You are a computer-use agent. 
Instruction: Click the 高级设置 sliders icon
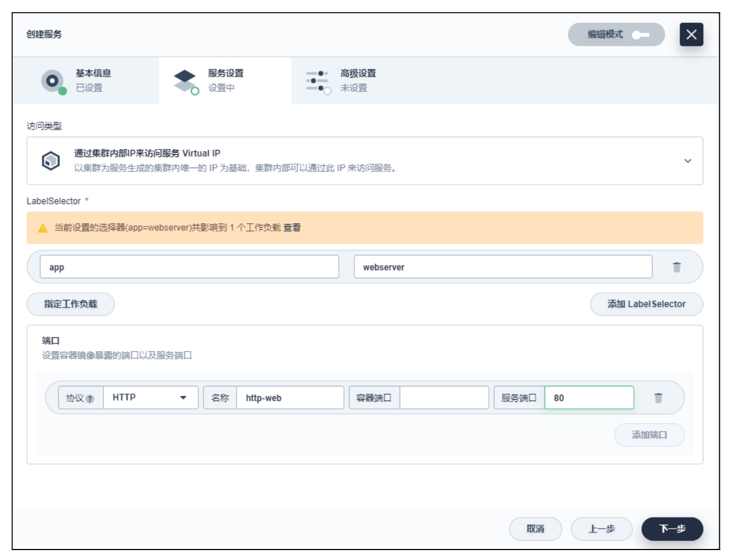click(x=317, y=81)
